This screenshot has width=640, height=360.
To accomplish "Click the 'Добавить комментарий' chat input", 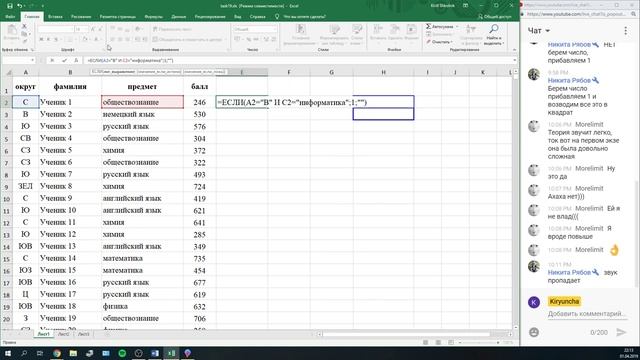I will click(x=587, y=313).
